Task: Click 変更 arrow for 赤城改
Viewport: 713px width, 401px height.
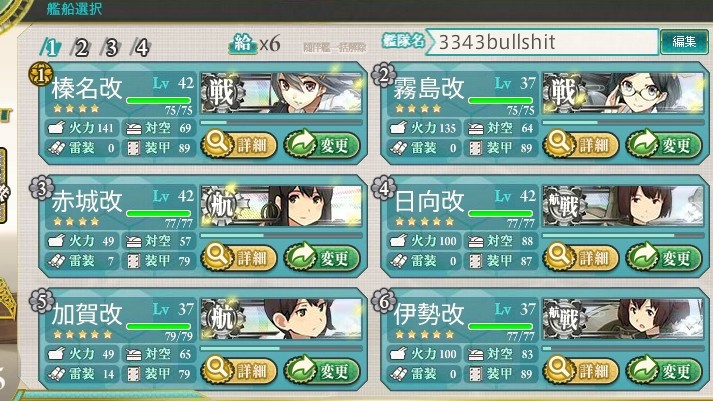Action: click(322, 258)
